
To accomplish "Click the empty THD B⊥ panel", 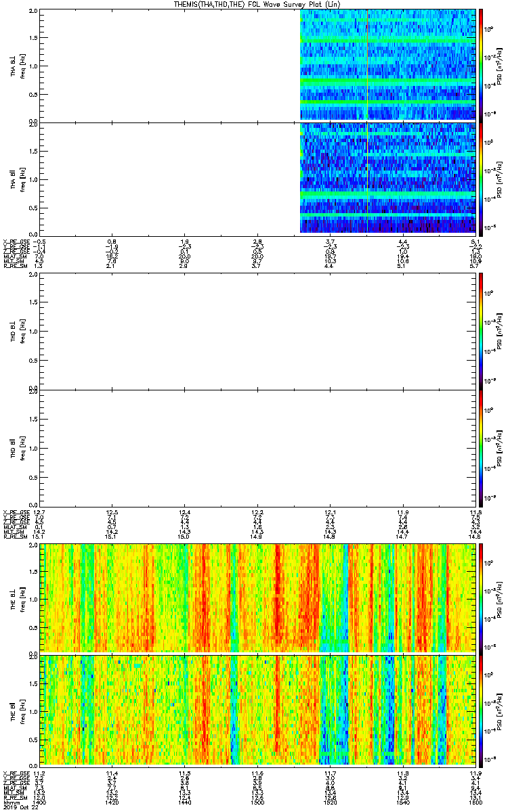I will point(257,332).
